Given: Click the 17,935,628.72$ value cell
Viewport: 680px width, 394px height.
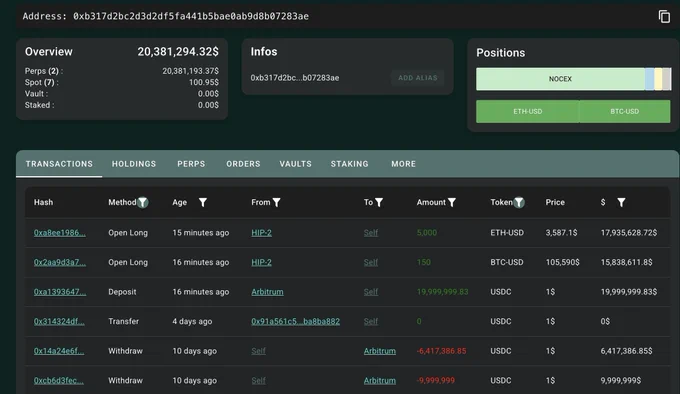Looking at the screenshot, I should [x=628, y=233].
